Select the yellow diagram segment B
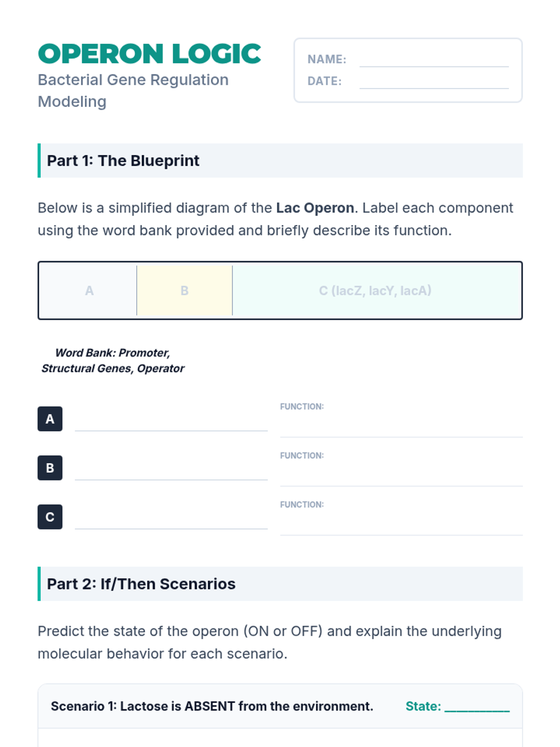 point(184,290)
